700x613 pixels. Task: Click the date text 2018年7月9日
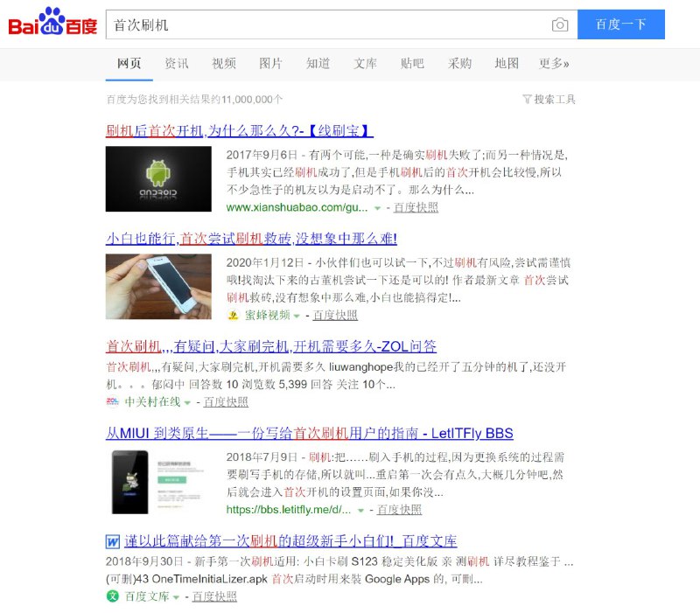(x=262, y=457)
